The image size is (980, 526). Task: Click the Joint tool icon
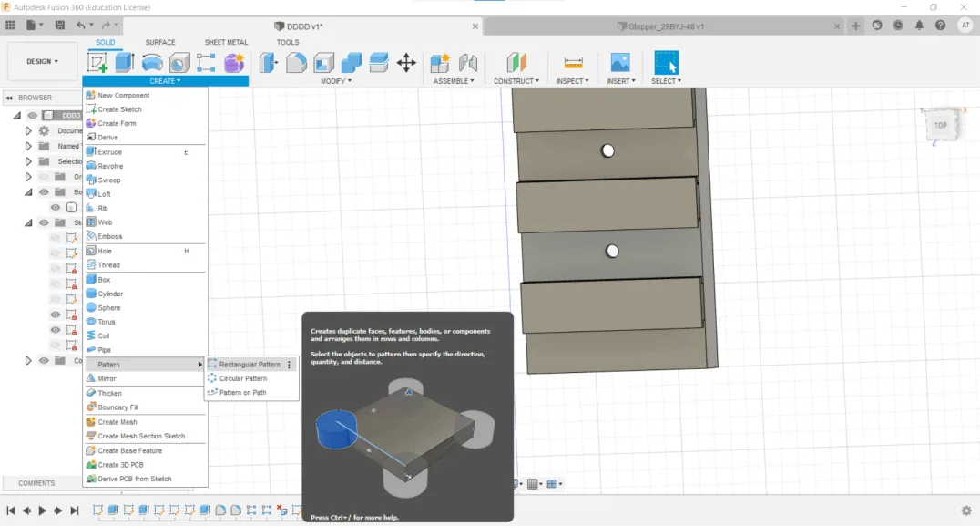click(x=467, y=63)
